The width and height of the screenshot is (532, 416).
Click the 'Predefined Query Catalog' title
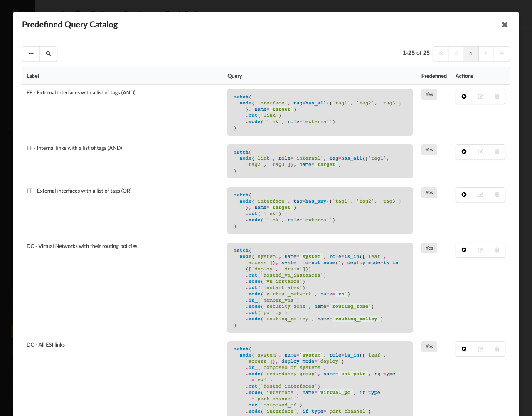pos(70,25)
